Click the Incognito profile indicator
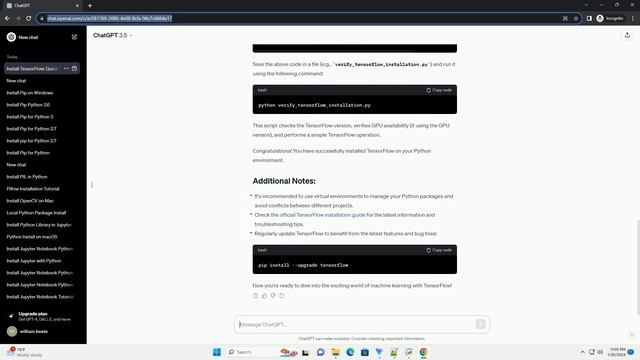 (610, 18)
